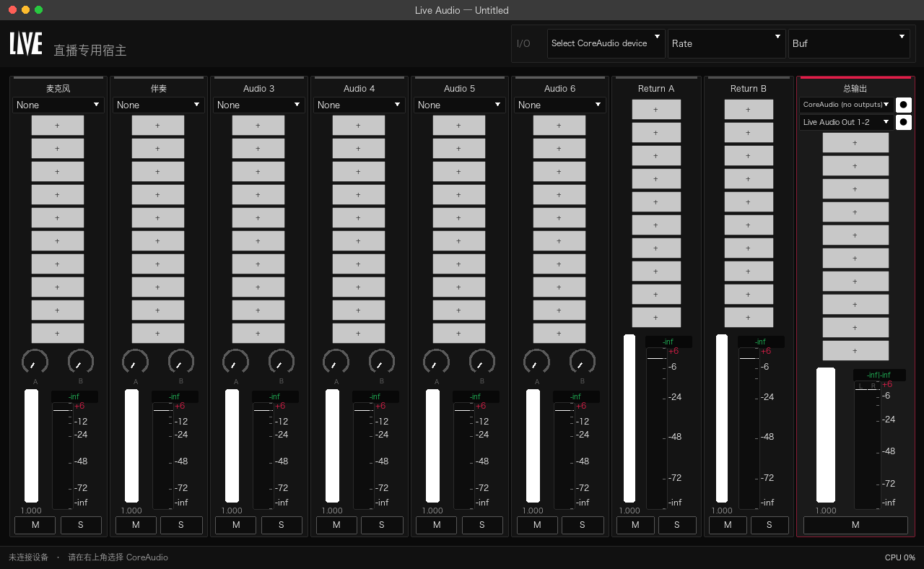Mute the 伴奏 channel

[x=135, y=525]
